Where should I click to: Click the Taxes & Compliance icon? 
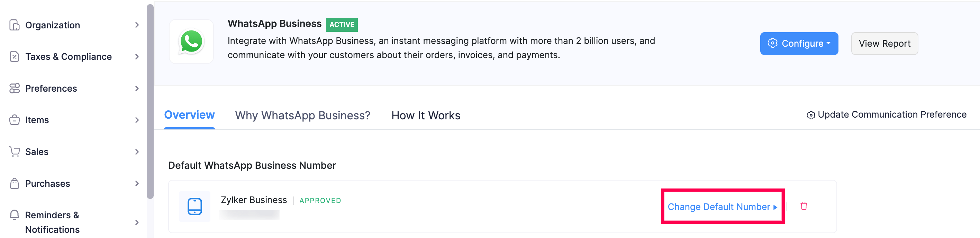[15, 57]
